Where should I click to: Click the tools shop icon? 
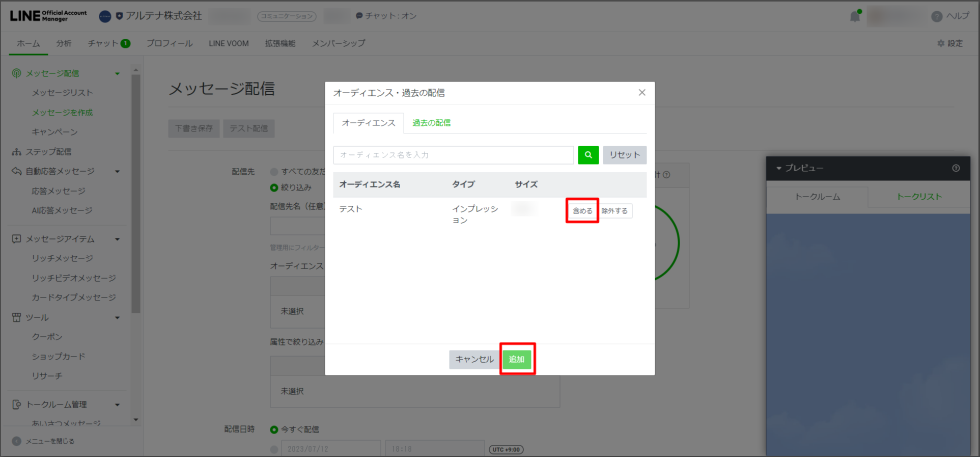pyautogui.click(x=16, y=317)
